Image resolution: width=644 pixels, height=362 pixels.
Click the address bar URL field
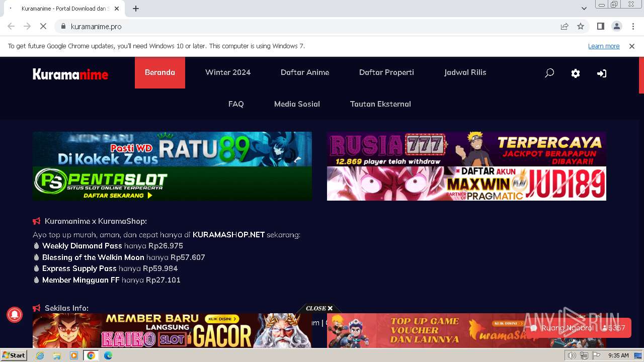pos(312,26)
